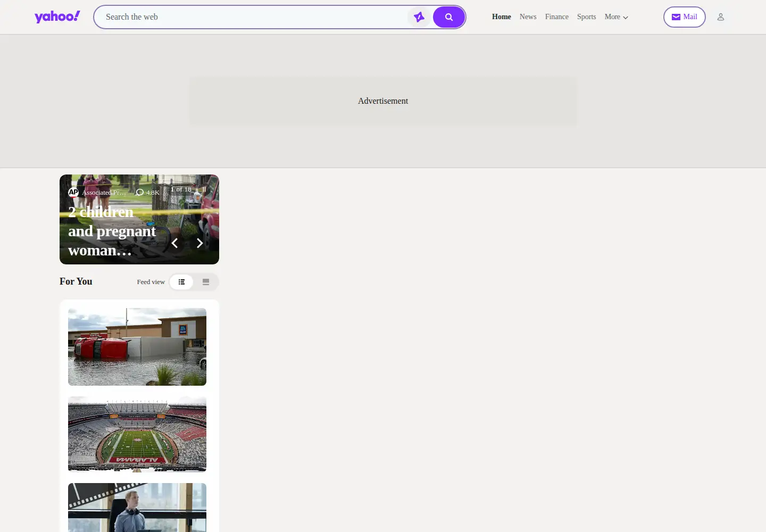766x532 pixels.
Task: Click the Associated Press source name
Action: pyautogui.click(x=104, y=193)
